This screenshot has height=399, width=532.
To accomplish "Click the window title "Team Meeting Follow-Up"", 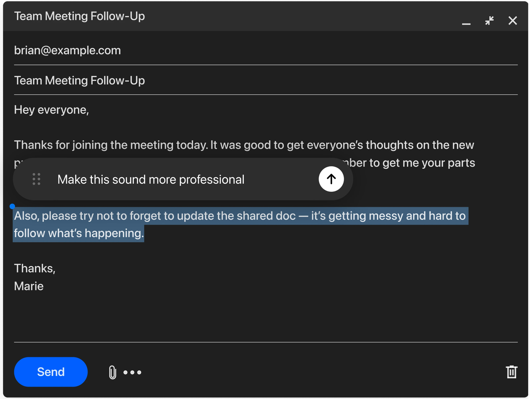I will (x=80, y=16).
